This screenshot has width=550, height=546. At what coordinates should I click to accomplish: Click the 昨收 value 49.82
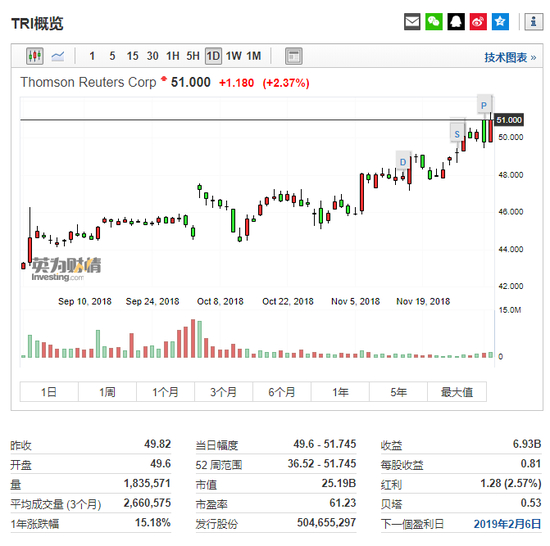point(157,444)
